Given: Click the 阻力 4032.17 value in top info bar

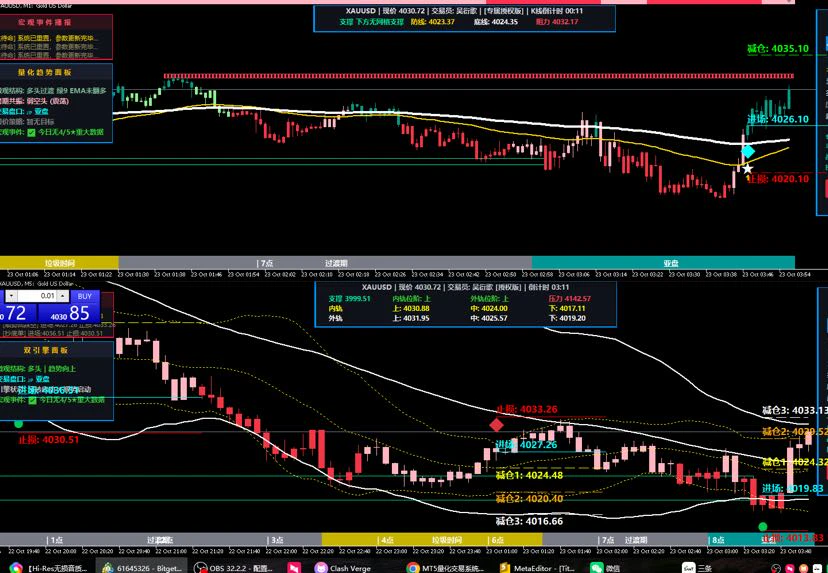Looking at the screenshot, I should [x=557, y=22].
